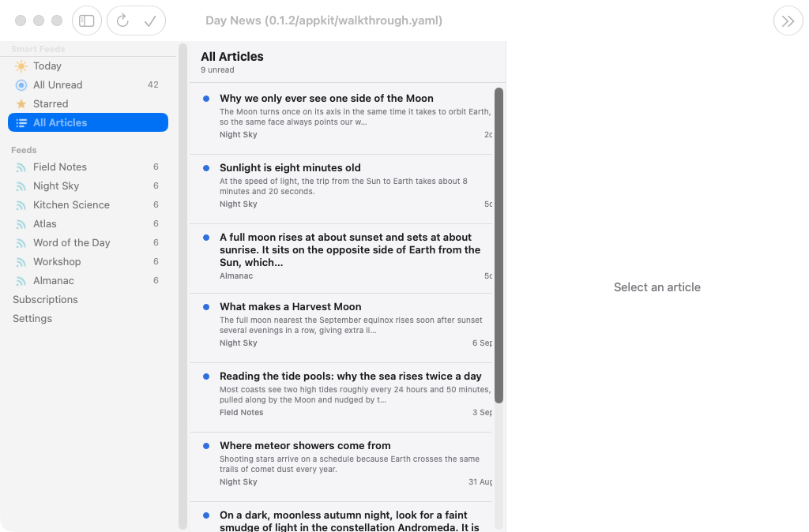Viewport: 809px width, 532px height.
Task: Click unread dot of the Andromeda article
Action: point(206,515)
